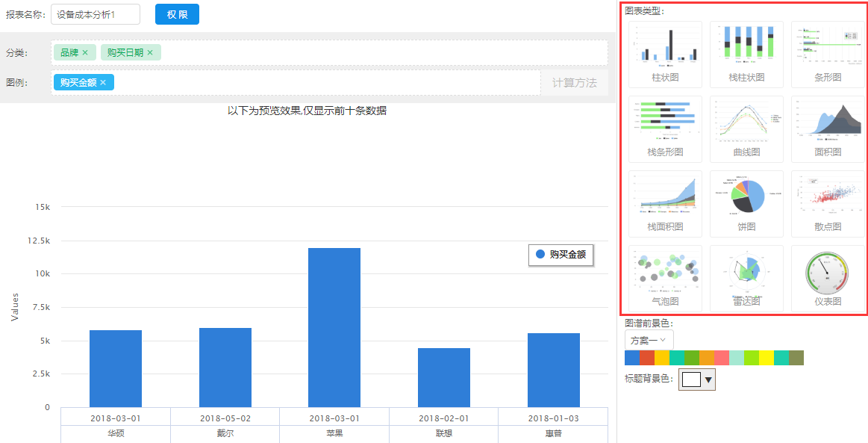Choose the 雷达图 radar chart type
Viewport: 868px width, 443px height.
click(x=746, y=277)
